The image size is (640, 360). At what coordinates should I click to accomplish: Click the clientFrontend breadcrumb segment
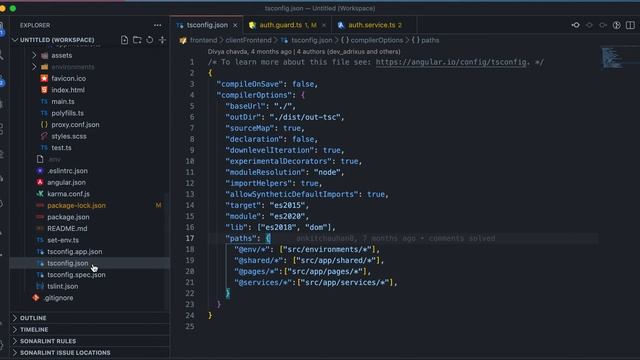coord(248,40)
